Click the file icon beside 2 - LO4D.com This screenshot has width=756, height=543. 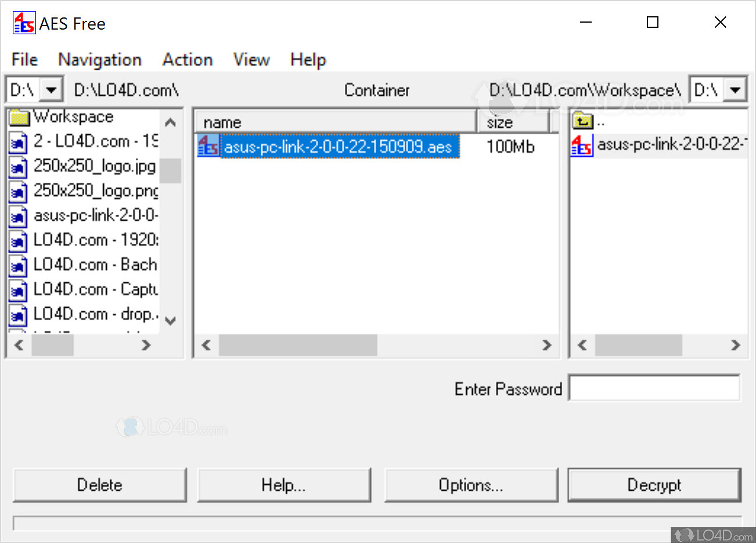[19, 142]
